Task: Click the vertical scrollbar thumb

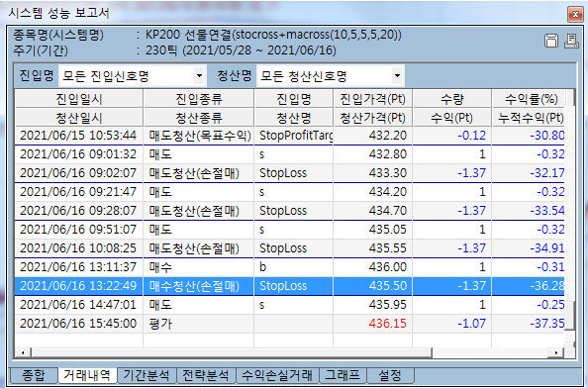Action: 569,316
